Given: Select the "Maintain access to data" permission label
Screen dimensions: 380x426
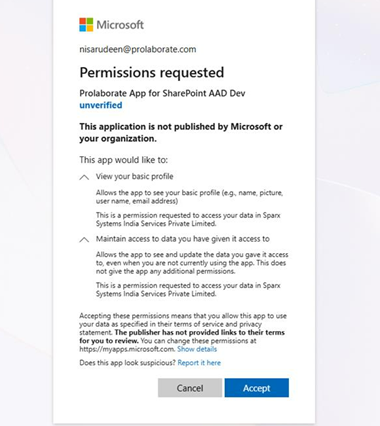Looking at the screenshot, I should click(183, 239).
